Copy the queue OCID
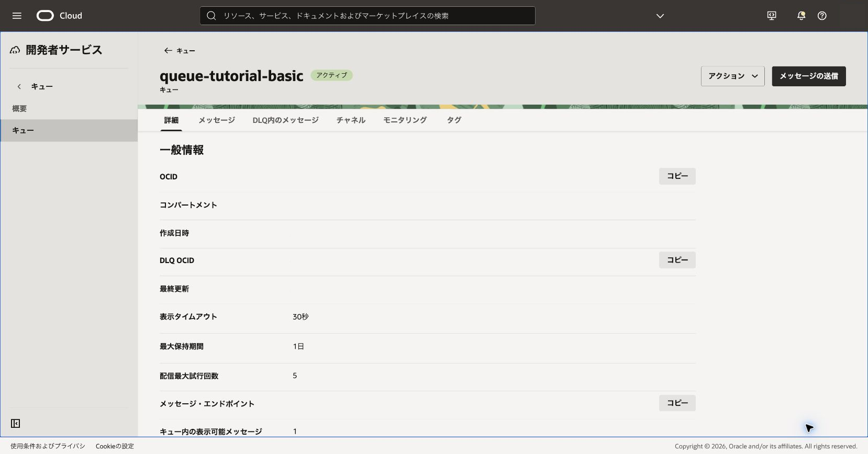Screen dimensions: 868x454 point(677,176)
